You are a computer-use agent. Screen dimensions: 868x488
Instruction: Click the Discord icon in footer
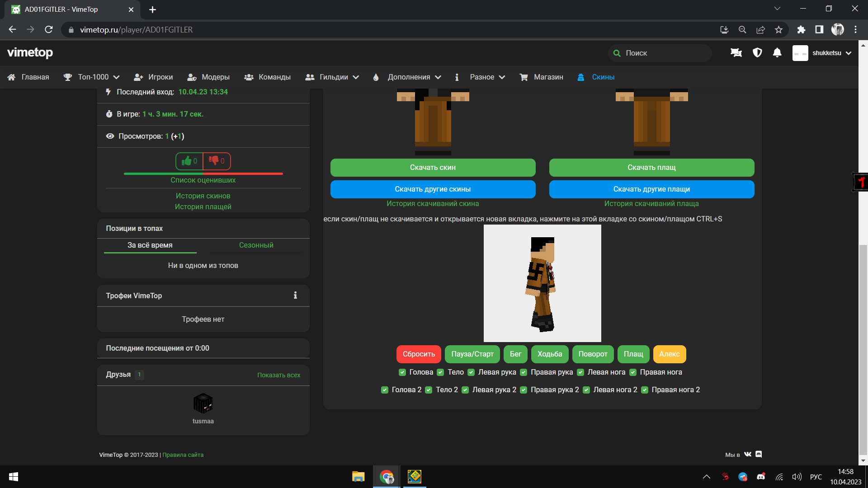[x=759, y=454]
